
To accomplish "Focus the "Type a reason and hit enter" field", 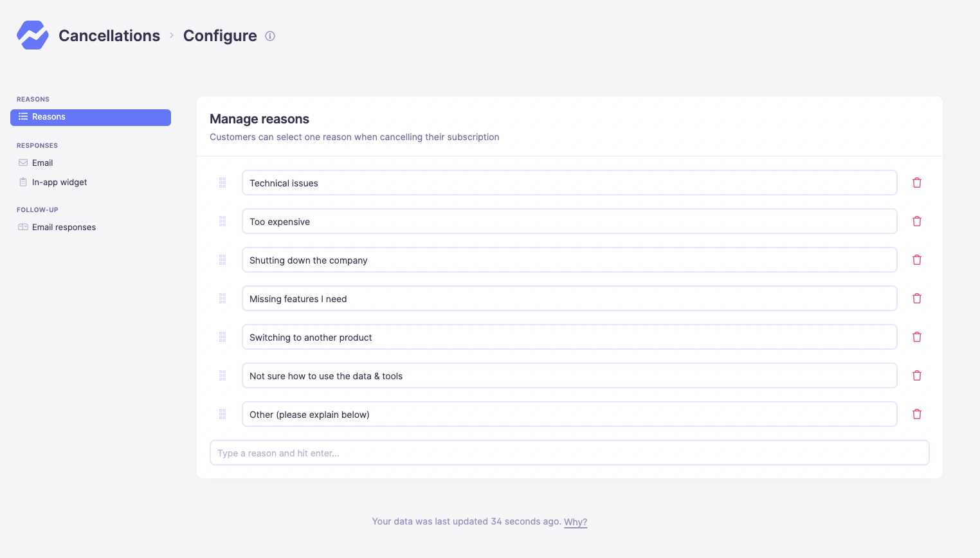I will 569,453.
